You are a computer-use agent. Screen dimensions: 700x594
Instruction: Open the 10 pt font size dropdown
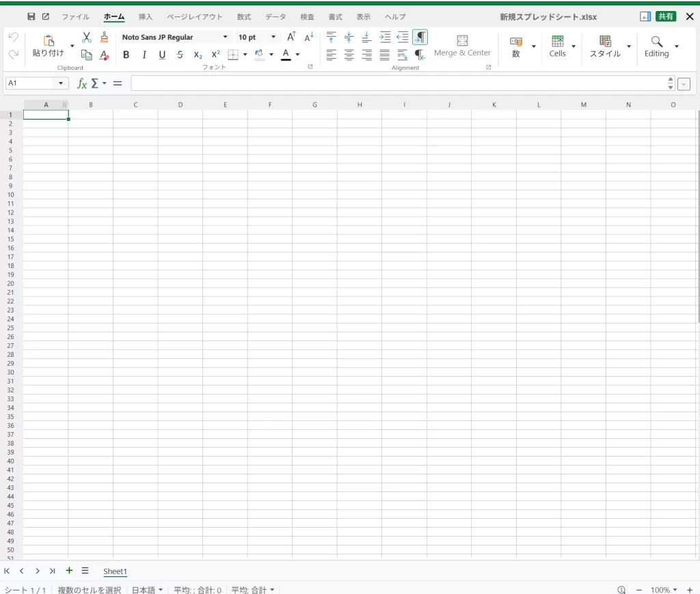coord(273,37)
